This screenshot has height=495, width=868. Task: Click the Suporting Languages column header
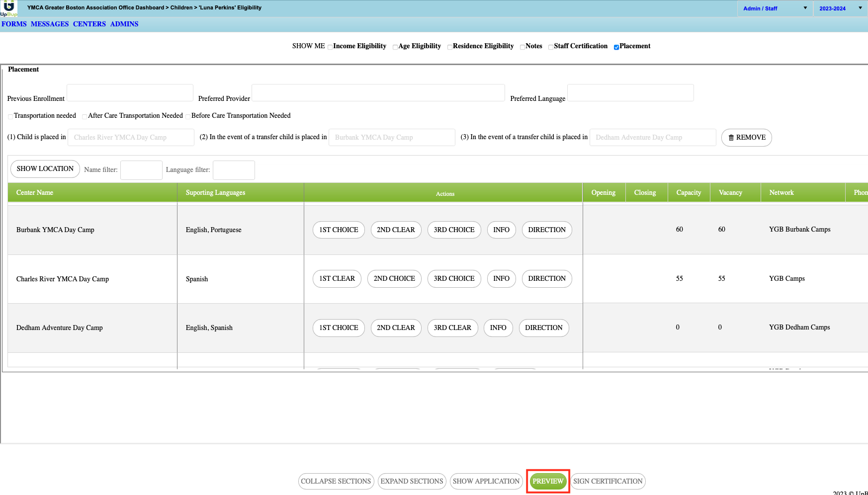[241, 192]
